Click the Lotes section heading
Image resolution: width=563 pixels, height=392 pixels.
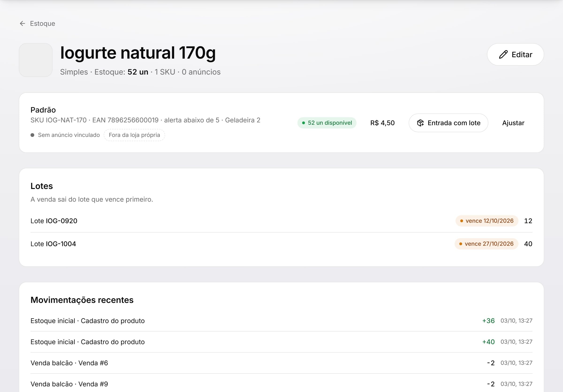pos(42,186)
